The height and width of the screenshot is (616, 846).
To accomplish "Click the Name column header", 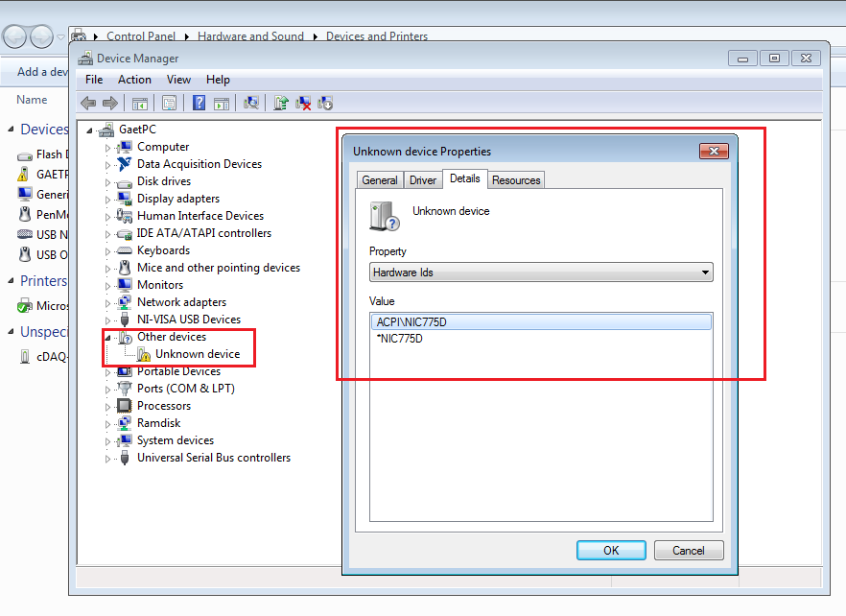I will click(32, 100).
